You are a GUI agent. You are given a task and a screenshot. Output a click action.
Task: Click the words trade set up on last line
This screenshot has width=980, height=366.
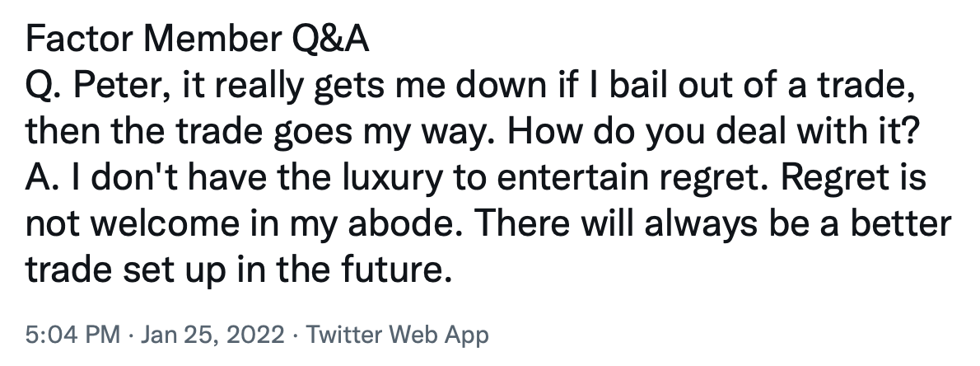[124, 270]
